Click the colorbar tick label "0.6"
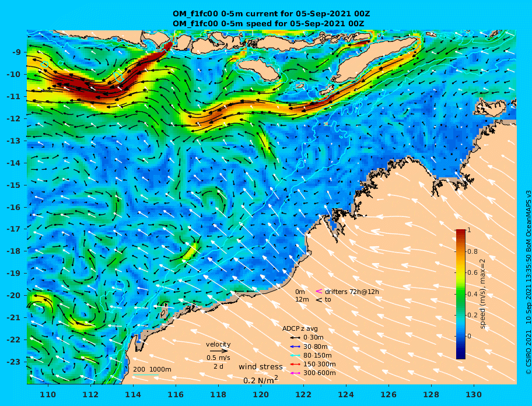The width and height of the screenshot is (532, 406). (473, 272)
